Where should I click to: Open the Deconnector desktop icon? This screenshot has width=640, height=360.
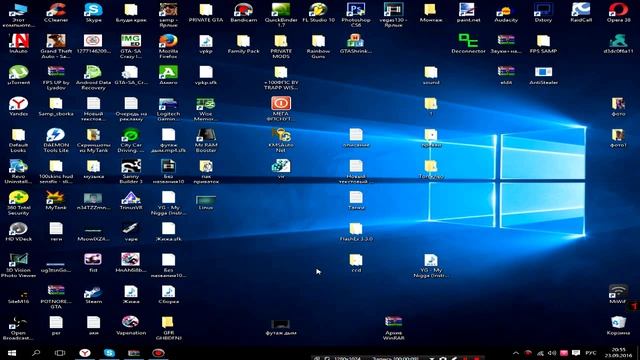(x=468, y=43)
